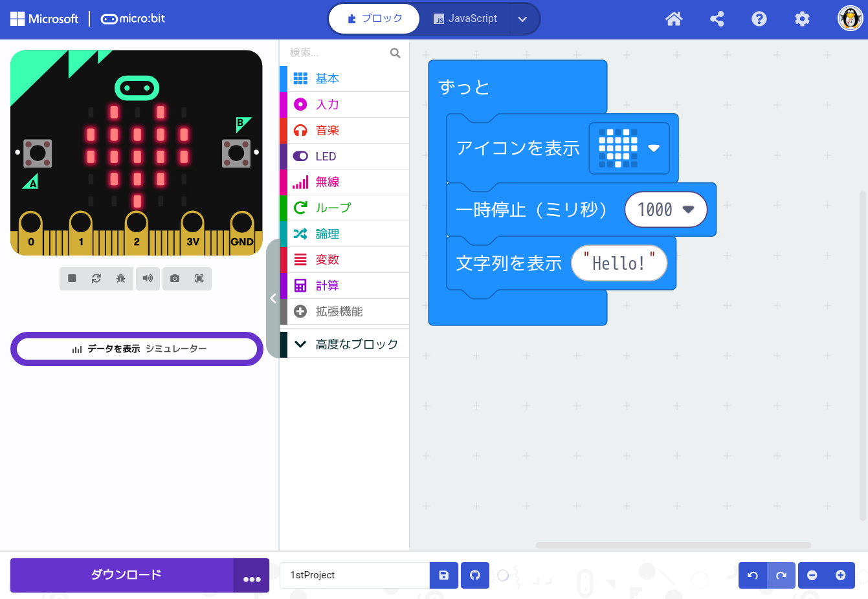Open the 基本 block category
868x599 pixels.
(328, 78)
